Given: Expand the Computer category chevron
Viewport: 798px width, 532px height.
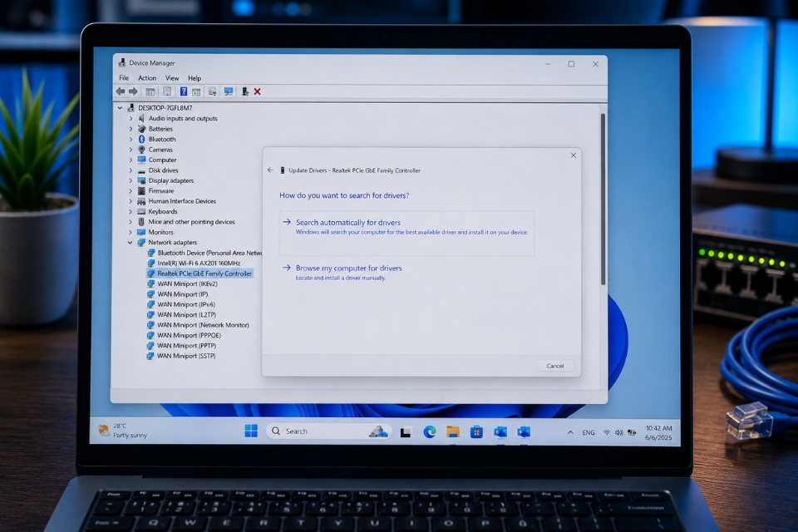Looking at the screenshot, I should coord(131,160).
